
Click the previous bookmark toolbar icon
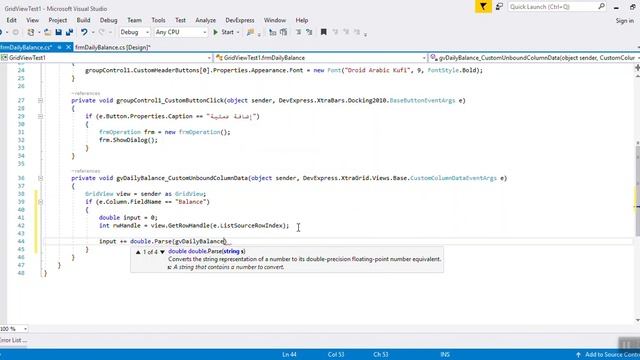tap(335, 32)
